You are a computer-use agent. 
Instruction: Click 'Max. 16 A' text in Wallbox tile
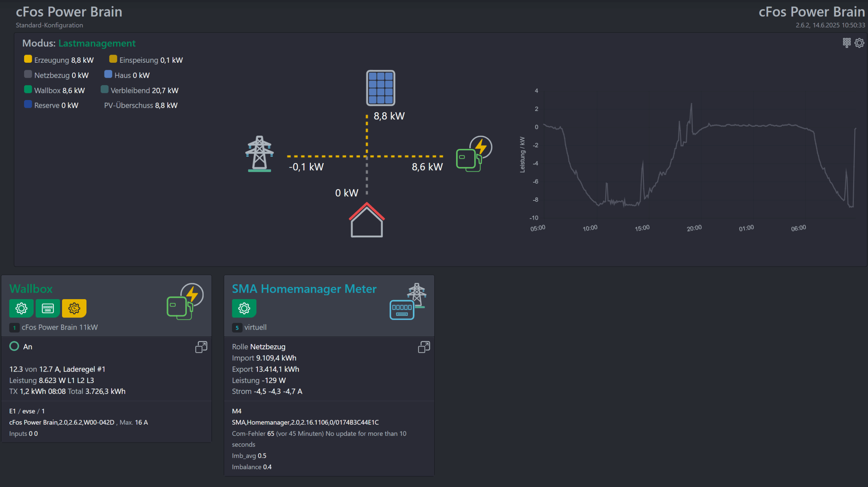pyautogui.click(x=134, y=422)
